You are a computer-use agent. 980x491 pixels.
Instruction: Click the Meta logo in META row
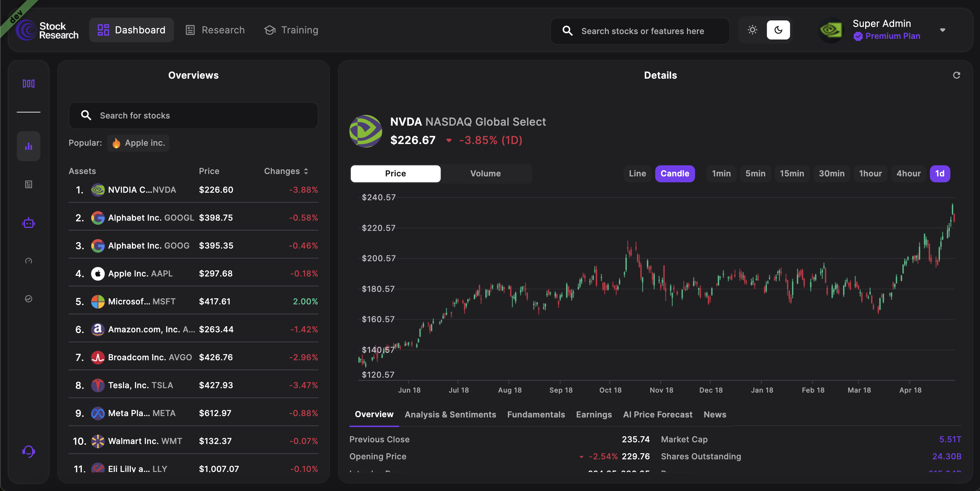pos(98,413)
